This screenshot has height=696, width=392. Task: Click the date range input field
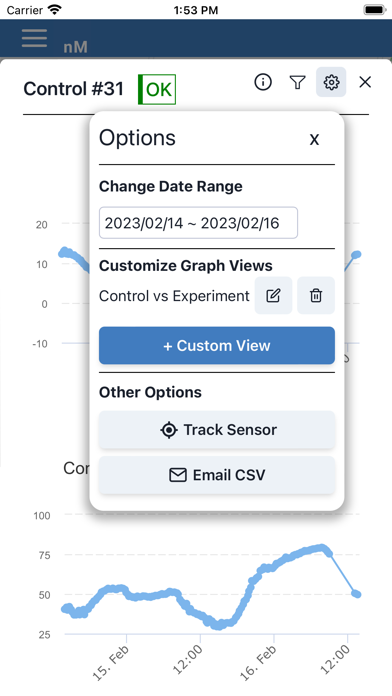pos(198,223)
